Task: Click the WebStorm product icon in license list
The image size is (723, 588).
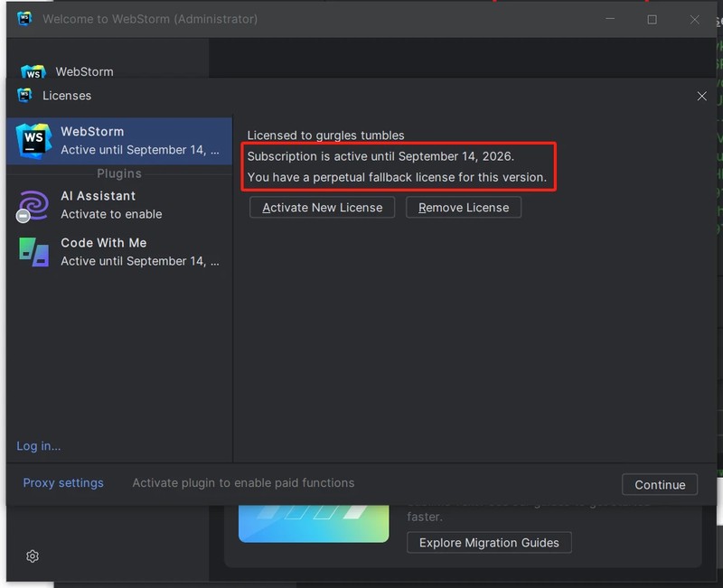Action: [x=33, y=140]
